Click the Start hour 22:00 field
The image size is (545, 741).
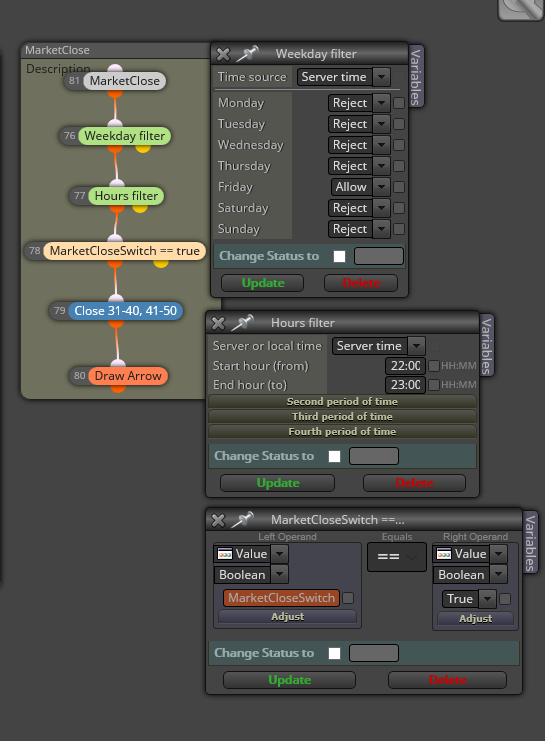click(x=406, y=366)
